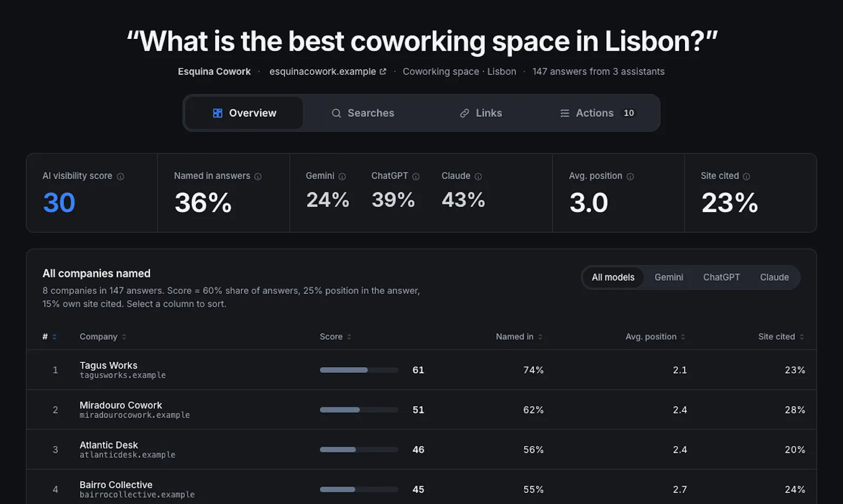Filter companies by ChatGPT model
The width and height of the screenshot is (843, 504).
[x=721, y=277]
